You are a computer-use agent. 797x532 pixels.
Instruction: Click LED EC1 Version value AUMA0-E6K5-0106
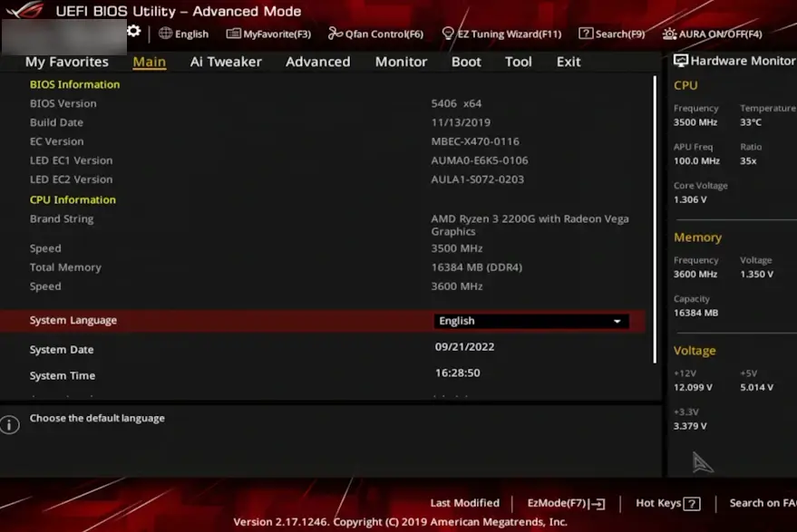click(x=480, y=160)
